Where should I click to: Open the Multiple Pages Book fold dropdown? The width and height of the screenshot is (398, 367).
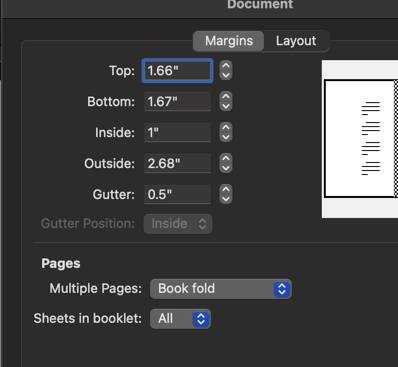[221, 289]
